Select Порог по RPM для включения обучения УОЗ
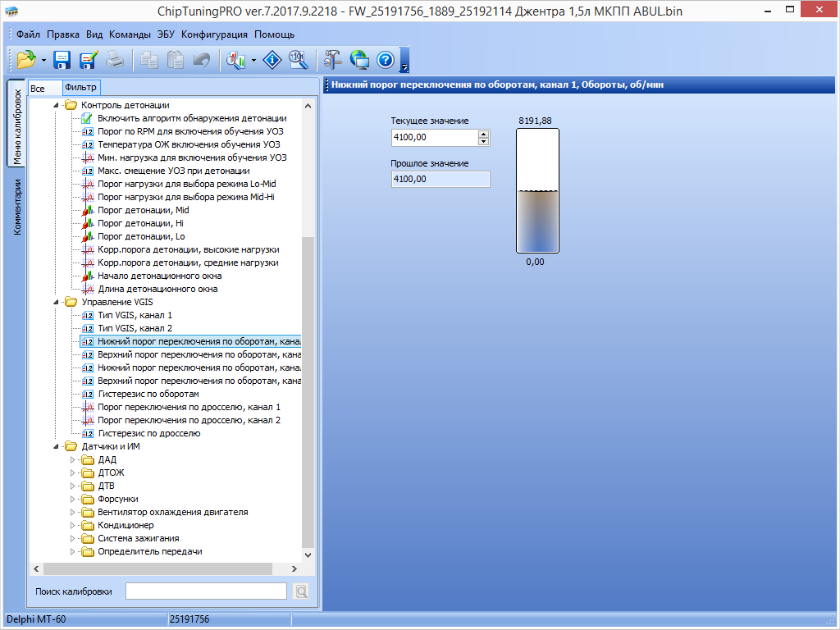Screen dimensions: 840x630 [190, 131]
